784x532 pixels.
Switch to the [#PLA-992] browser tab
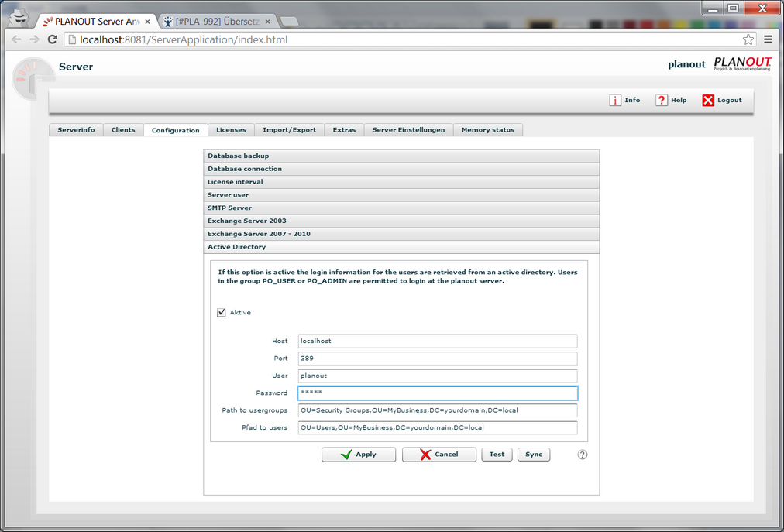[x=217, y=22]
